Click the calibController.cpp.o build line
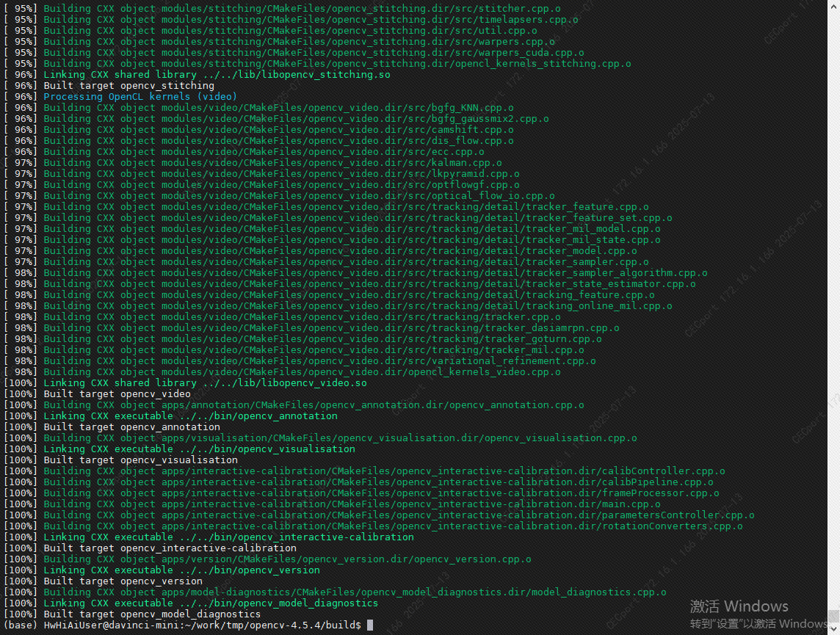Screen dimensions: 840x635 coord(363,471)
